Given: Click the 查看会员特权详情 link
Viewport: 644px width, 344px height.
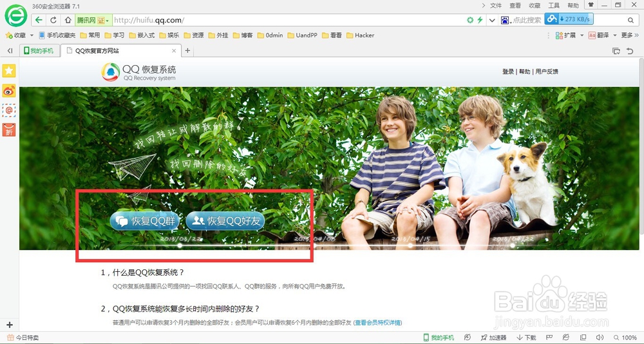Looking at the screenshot, I should click(x=378, y=323).
